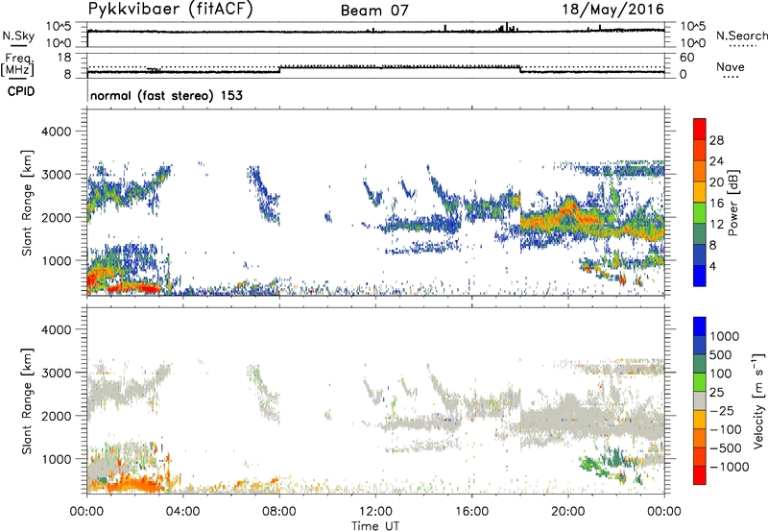Select the 'Beam 07' header label
This screenshot has height=532, width=768.
coord(374,11)
